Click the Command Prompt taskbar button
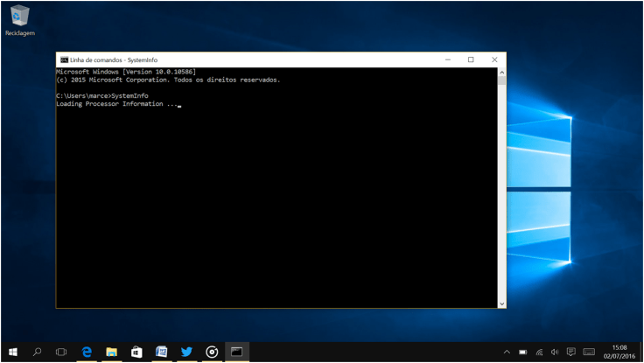The width and height of the screenshot is (644, 363). (x=236, y=352)
